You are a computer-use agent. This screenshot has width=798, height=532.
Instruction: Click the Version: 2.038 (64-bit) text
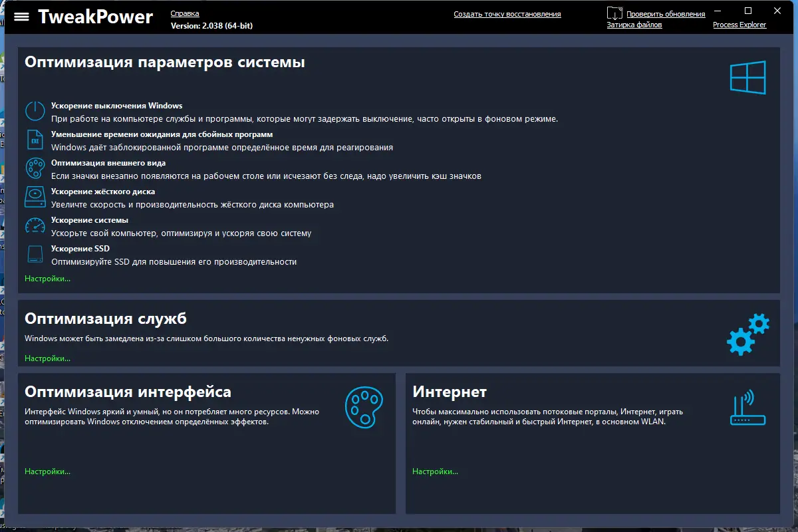[211, 25]
